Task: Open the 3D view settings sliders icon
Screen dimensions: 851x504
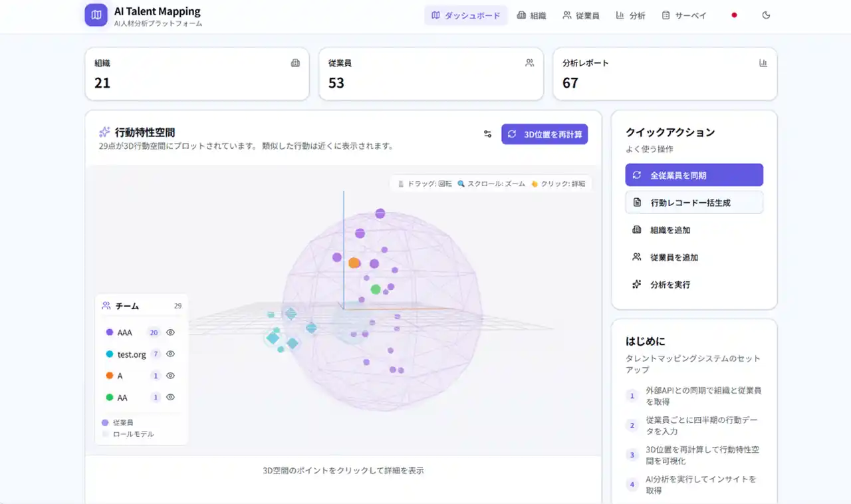Action: (x=487, y=134)
